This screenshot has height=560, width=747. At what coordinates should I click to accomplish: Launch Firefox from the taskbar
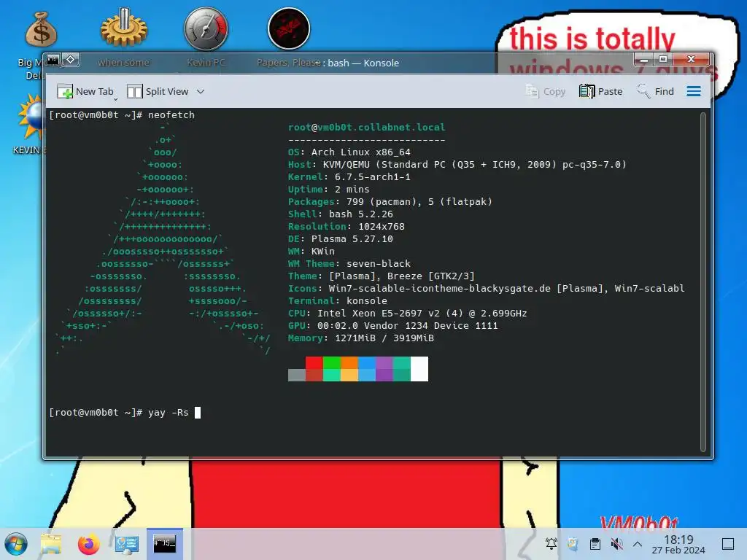pos(88,544)
